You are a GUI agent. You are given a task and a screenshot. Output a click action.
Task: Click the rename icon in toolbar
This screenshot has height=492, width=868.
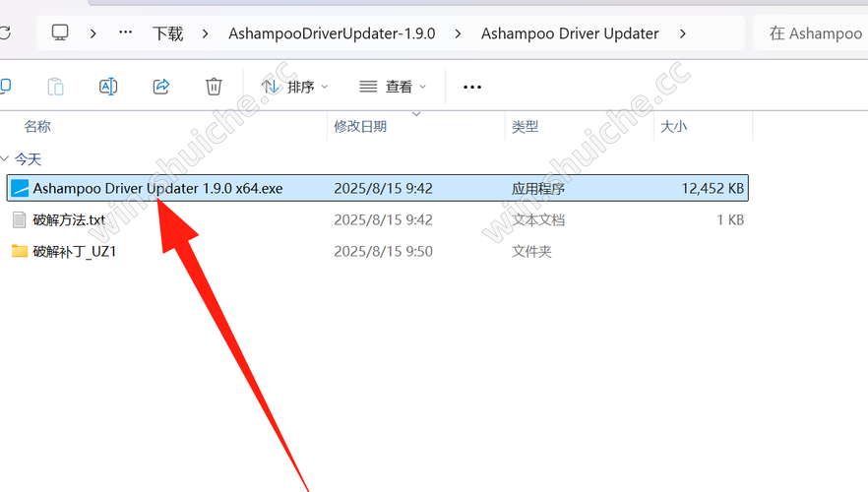point(108,87)
